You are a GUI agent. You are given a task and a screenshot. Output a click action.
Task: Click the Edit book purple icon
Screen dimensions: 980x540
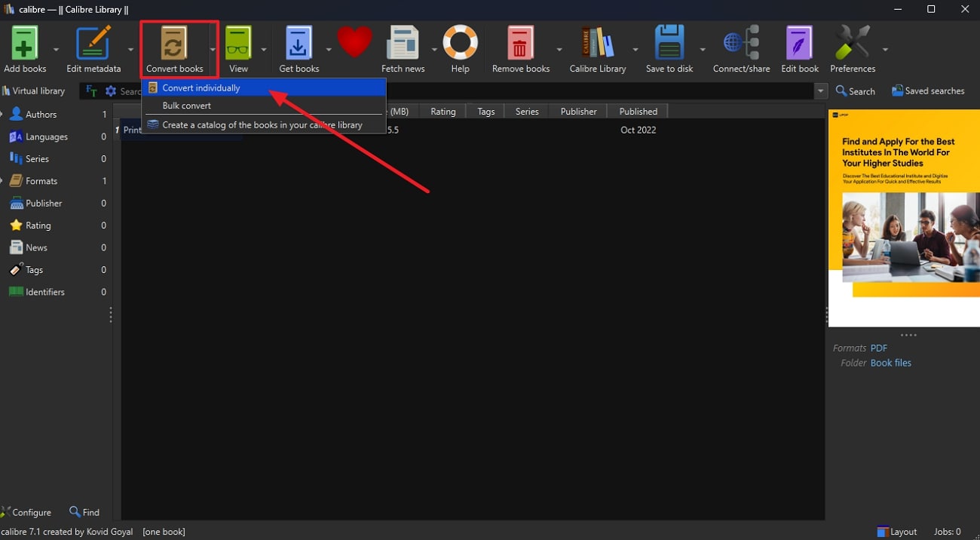tap(799, 43)
